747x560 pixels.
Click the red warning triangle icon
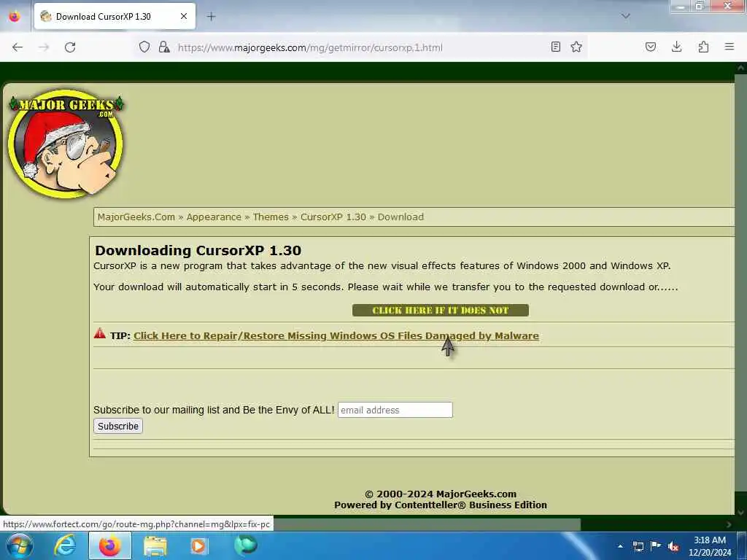99,333
